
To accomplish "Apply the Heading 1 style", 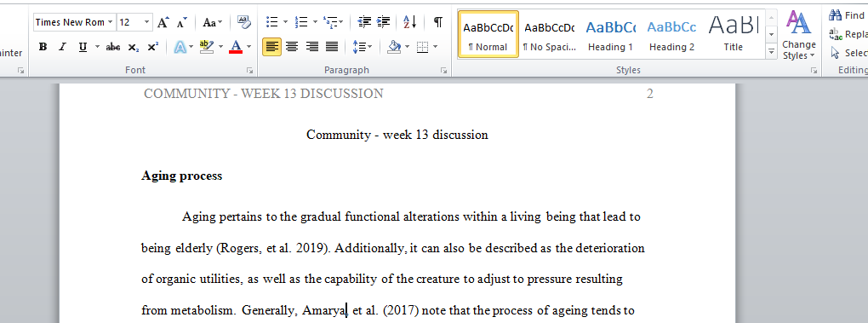I will coord(611,34).
